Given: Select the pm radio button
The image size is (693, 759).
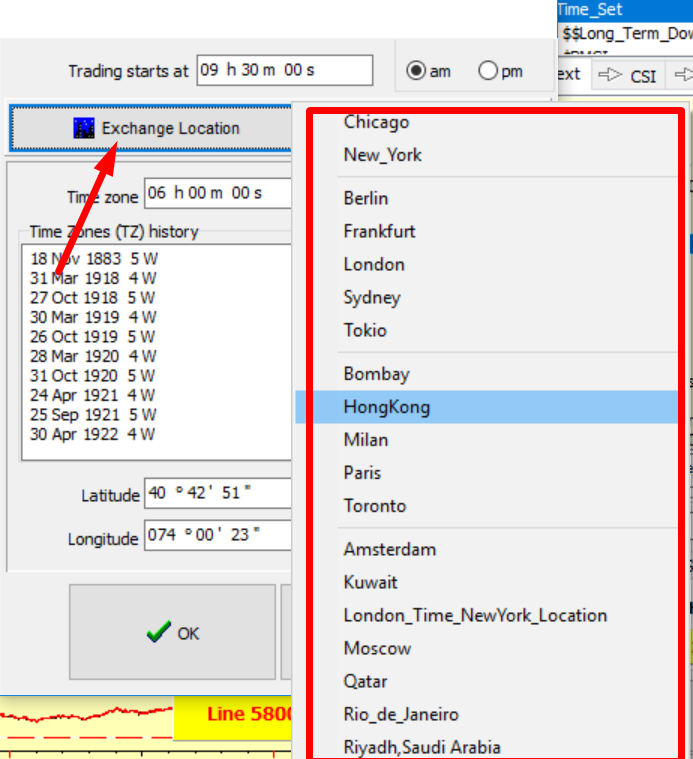Looking at the screenshot, I should coord(488,71).
